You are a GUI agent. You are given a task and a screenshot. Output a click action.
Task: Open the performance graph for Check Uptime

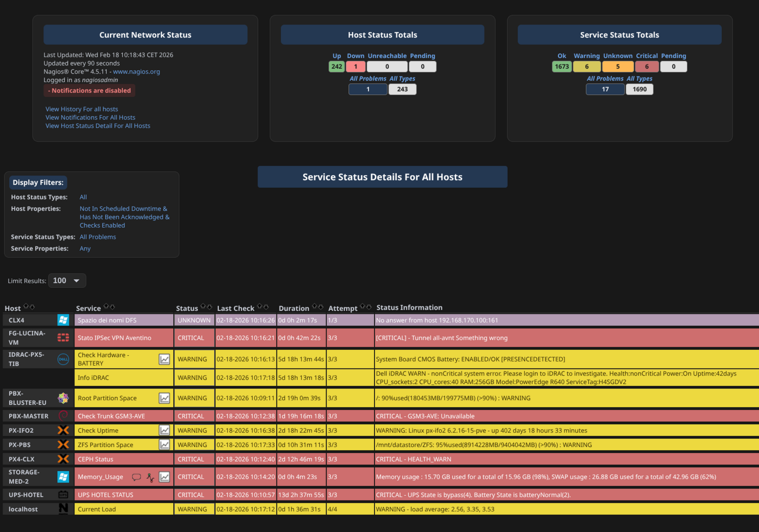pyautogui.click(x=164, y=430)
